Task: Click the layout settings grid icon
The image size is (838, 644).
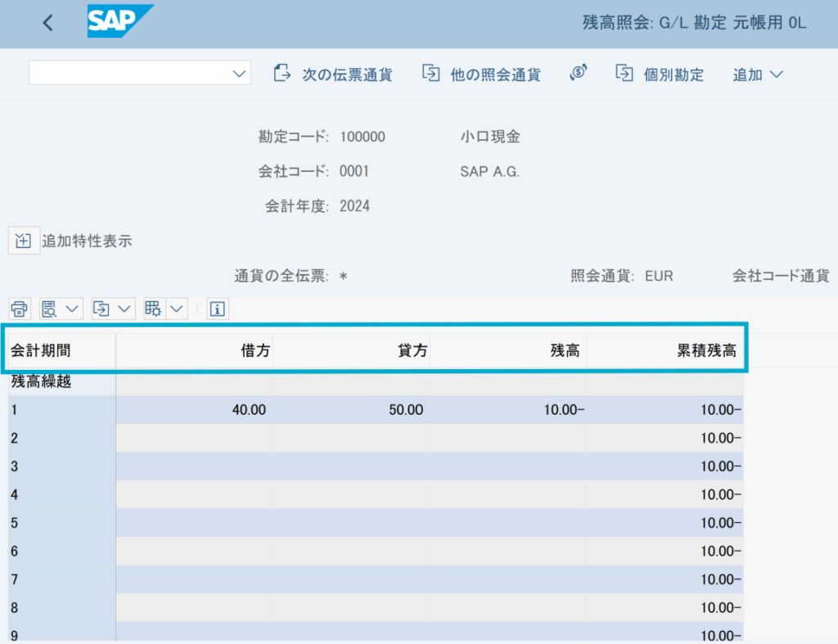Action: point(152,308)
